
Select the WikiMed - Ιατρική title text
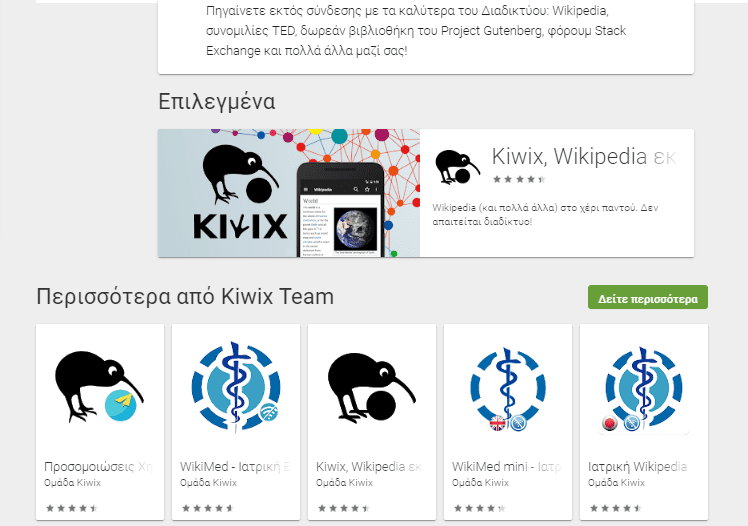235,466
